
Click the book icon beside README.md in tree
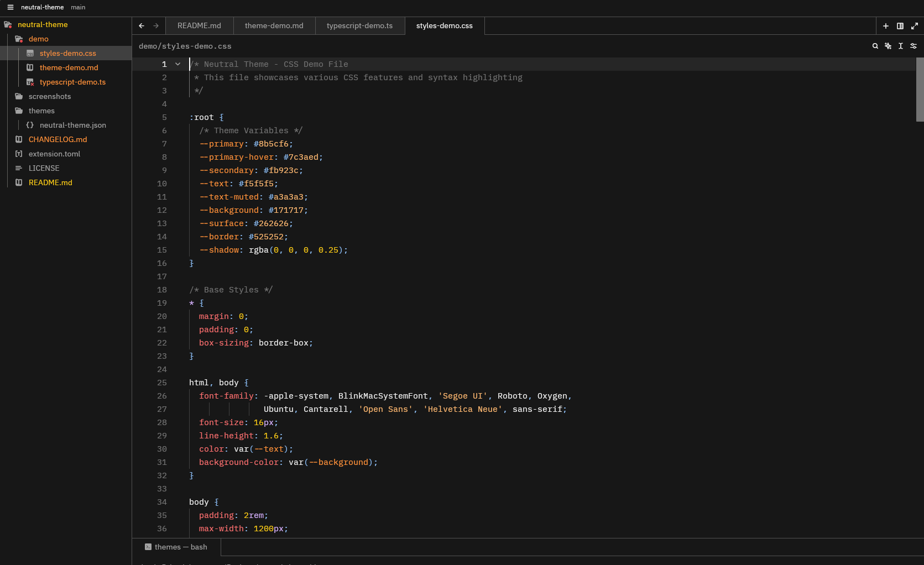pyautogui.click(x=19, y=182)
